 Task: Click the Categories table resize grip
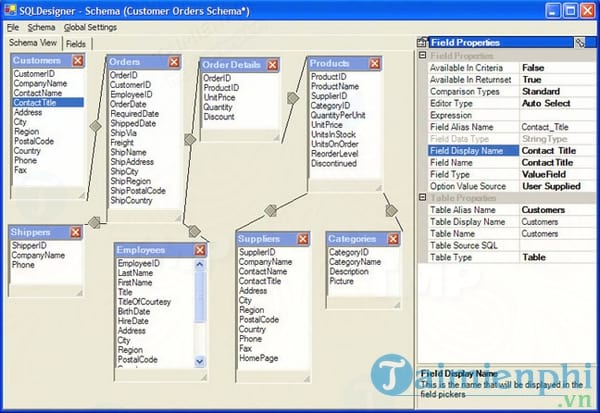point(396,305)
